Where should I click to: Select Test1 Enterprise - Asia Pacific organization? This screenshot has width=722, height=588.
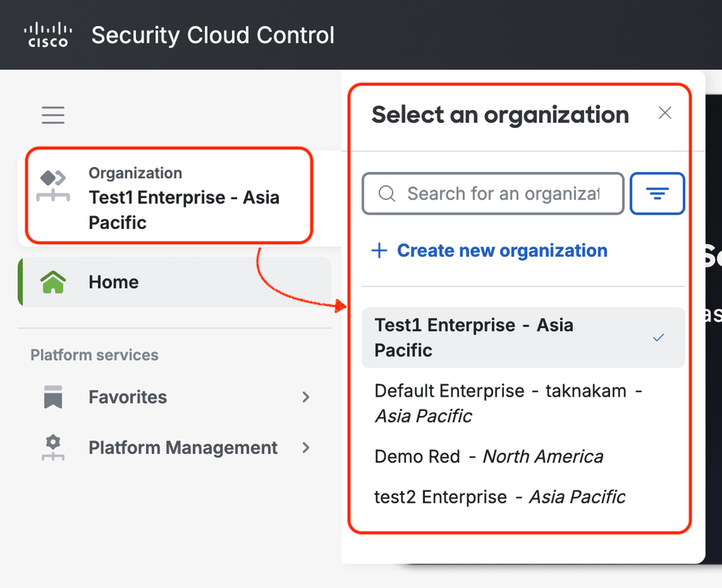[523, 338]
